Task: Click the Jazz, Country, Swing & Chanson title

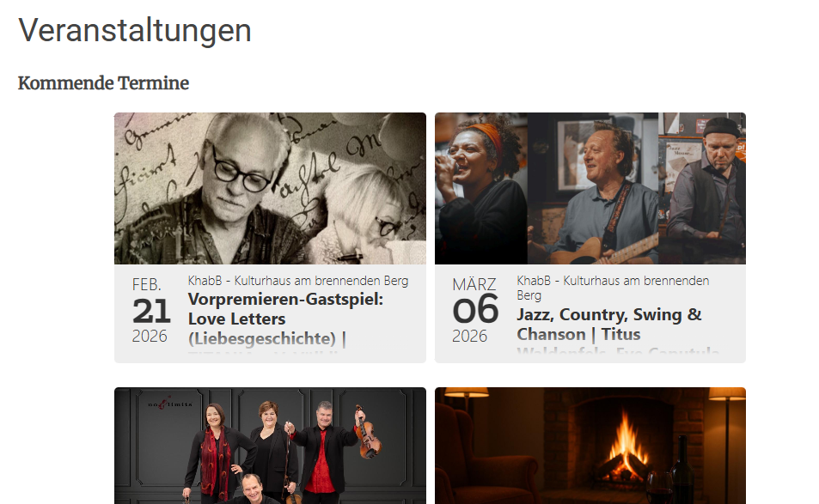Action: [609, 324]
